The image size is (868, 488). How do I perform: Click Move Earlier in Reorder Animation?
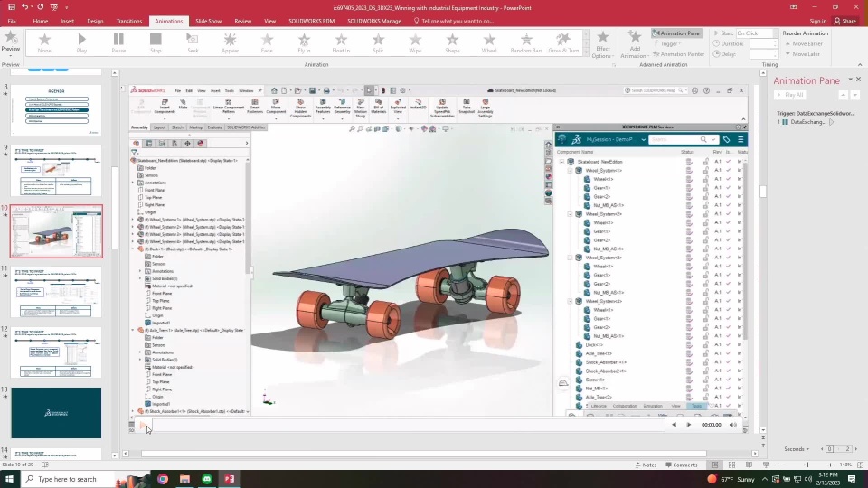[x=804, y=43]
